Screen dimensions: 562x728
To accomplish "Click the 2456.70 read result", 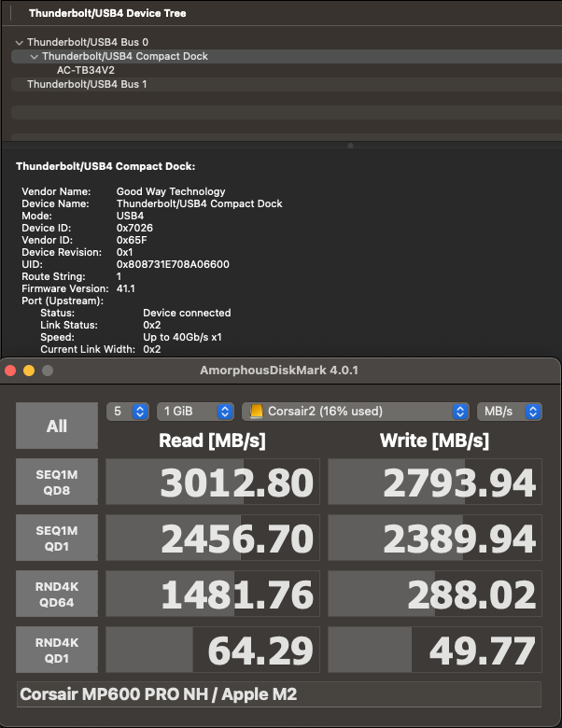I will (213, 538).
